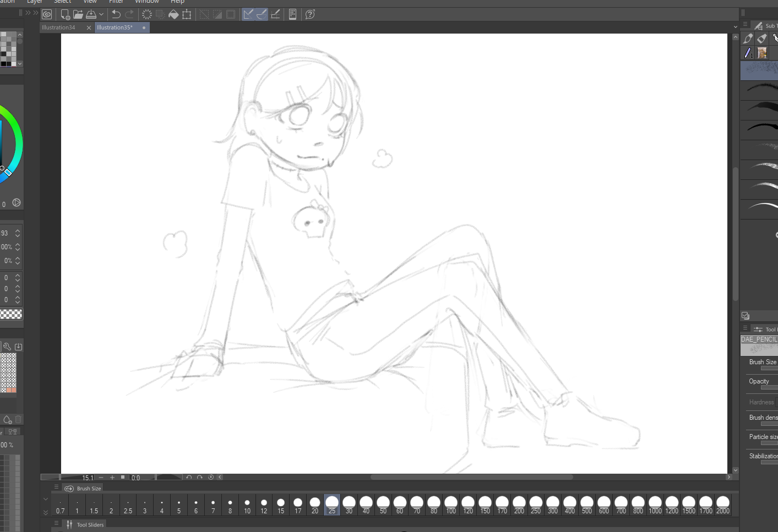Viewport: 778px width, 532px height.
Task: Save the current illustration
Action: (91, 14)
